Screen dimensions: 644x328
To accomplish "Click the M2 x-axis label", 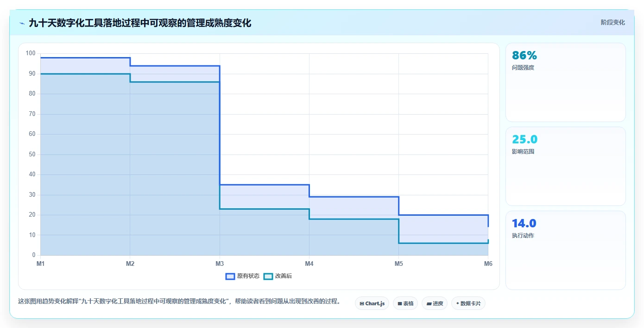I will (x=130, y=264).
